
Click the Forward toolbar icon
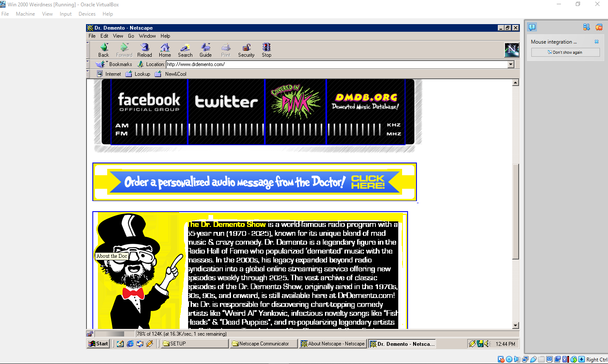124,50
